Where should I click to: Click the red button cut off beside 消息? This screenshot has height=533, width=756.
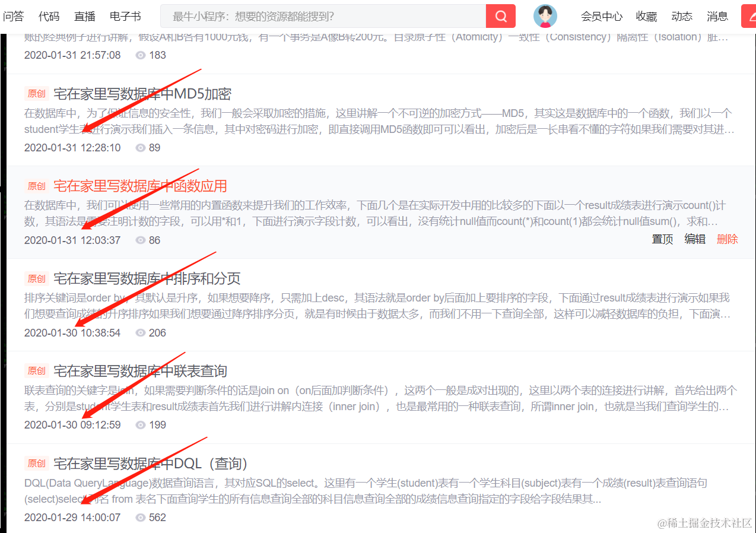(x=749, y=16)
